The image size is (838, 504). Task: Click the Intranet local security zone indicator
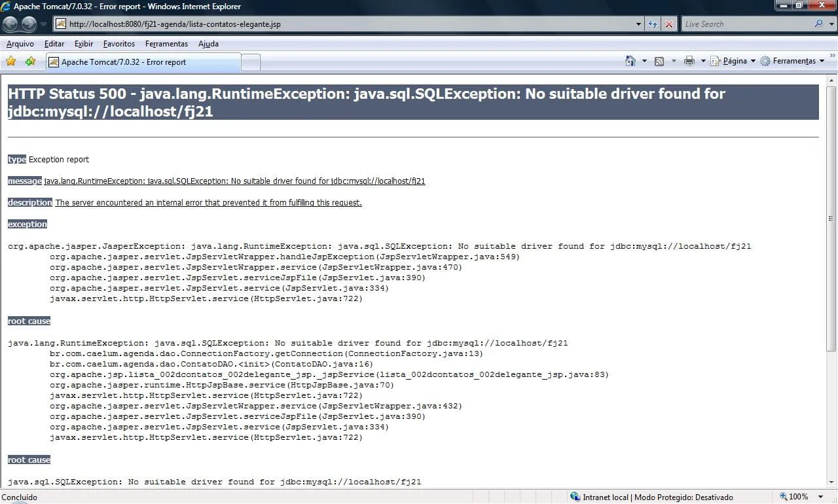pyautogui.click(x=651, y=497)
